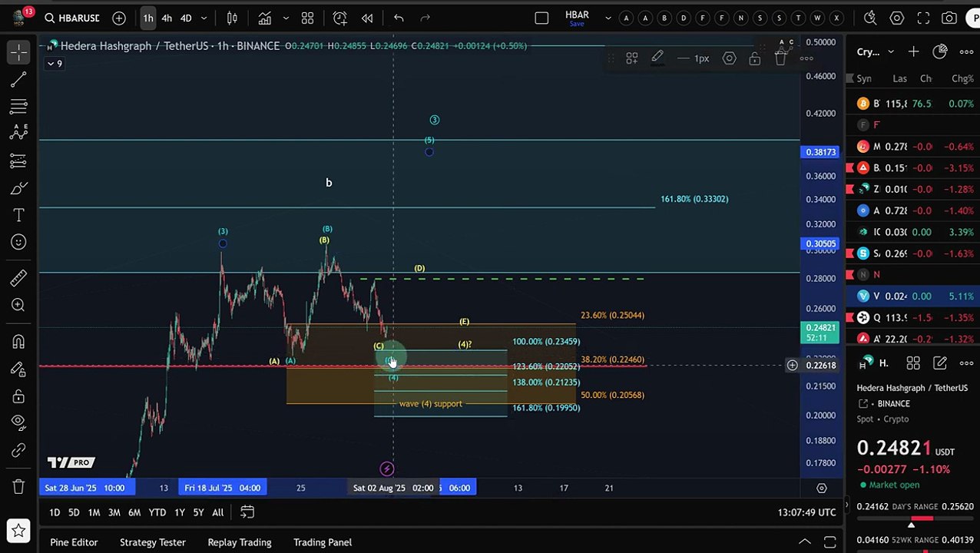The image size is (980, 553).
Task: Hide all drawings eye icon
Action: [19, 422]
